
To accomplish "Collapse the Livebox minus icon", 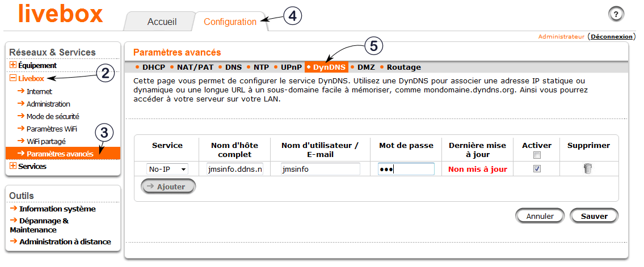I will coord(12,78).
